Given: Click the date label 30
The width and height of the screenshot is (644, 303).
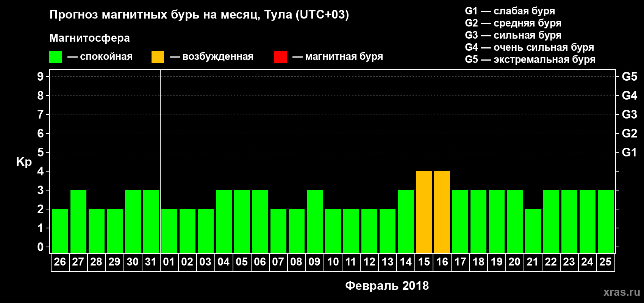Looking at the screenshot, I should 133,262.
